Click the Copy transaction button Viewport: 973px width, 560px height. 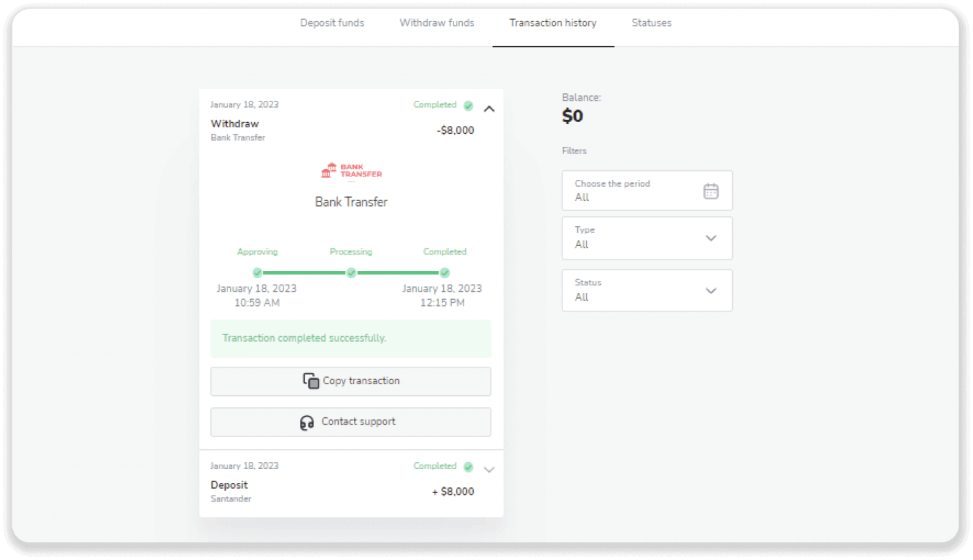[351, 381]
